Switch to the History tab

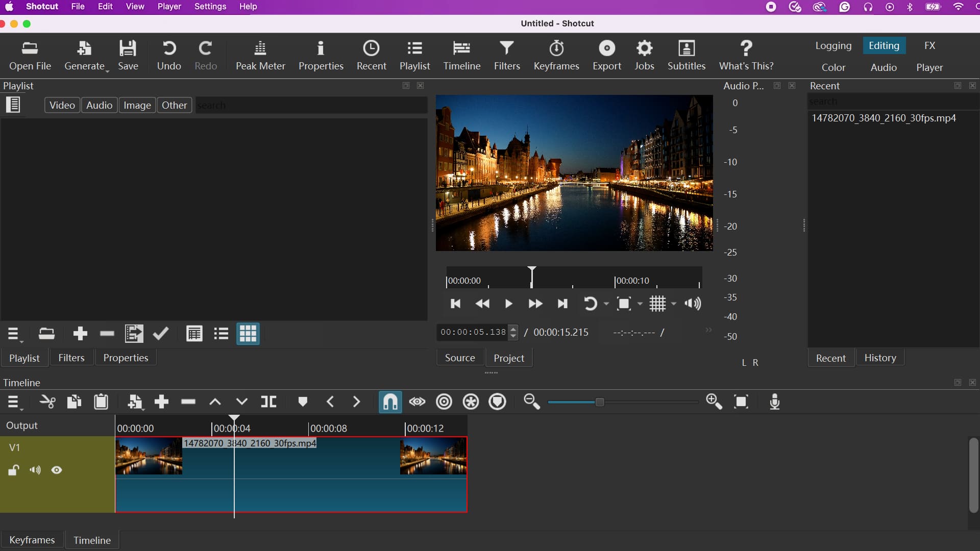click(x=880, y=358)
